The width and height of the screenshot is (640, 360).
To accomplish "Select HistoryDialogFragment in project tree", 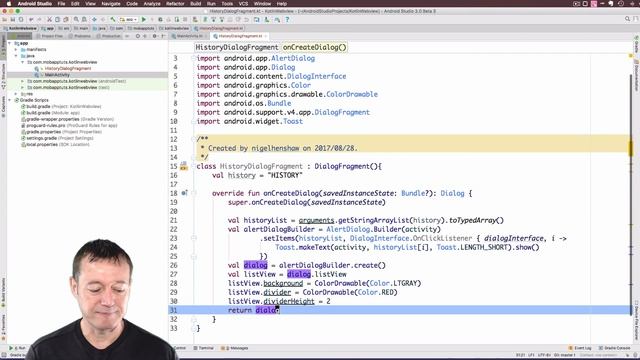I will [68, 69].
